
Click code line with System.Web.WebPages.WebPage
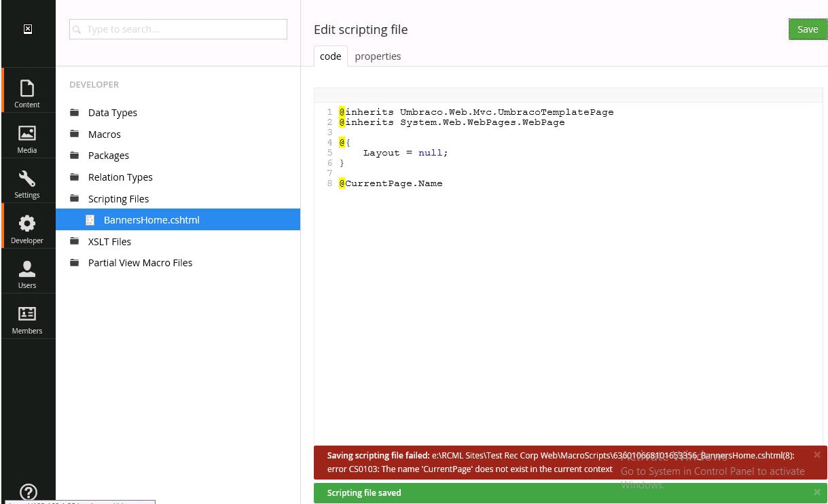tap(452, 122)
